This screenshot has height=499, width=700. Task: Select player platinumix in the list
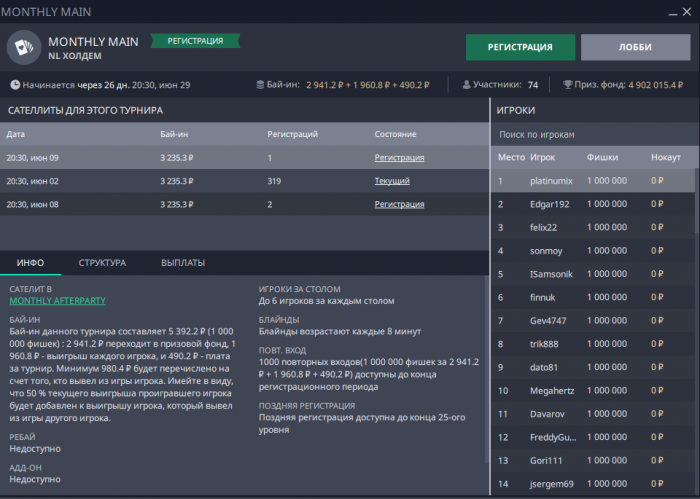pyautogui.click(x=551, y=181)
